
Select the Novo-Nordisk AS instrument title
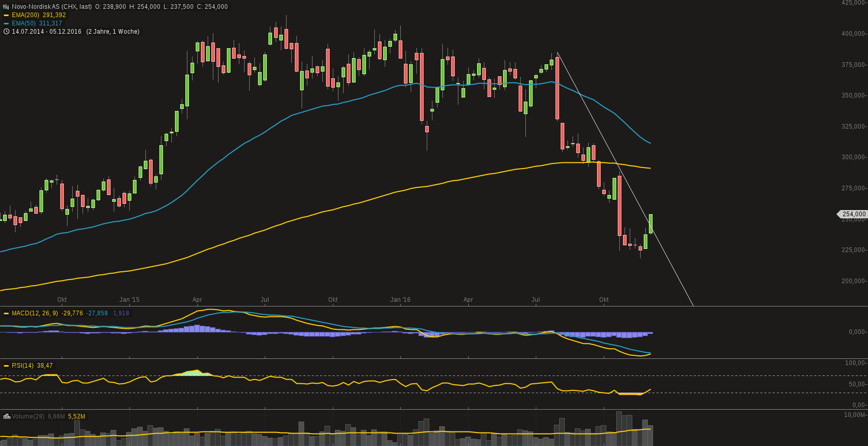(52, 7)
